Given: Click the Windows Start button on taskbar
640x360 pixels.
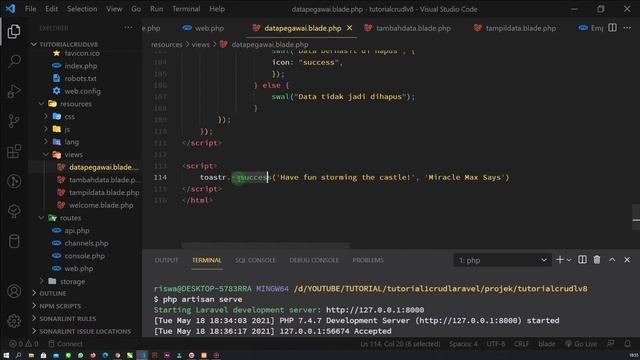Looking at the screenshot, I should 6,355.
